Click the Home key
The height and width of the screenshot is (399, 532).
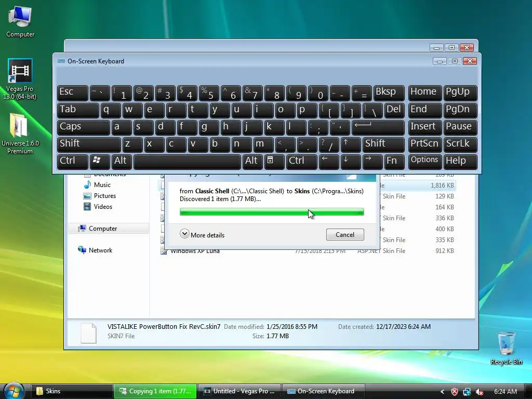click(x=425, y=93)
